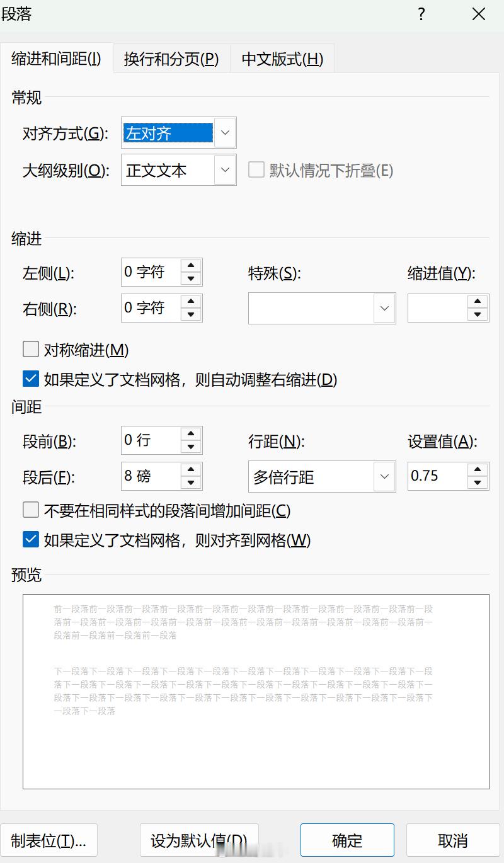Image resolution: width=504 pixels, height=863 pixels.
Task: Open the 行距 line spacing dropdown
Action: coord(385,477)
